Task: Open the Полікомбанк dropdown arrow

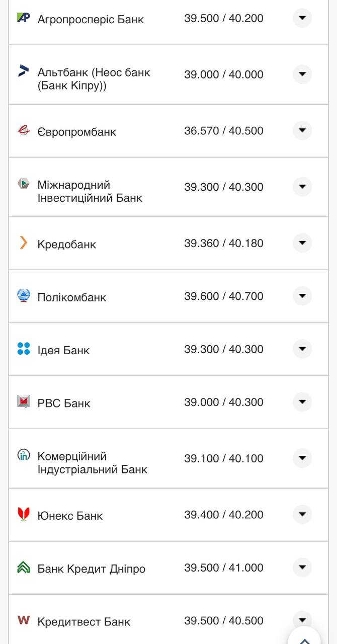Action: coord(302,296)
